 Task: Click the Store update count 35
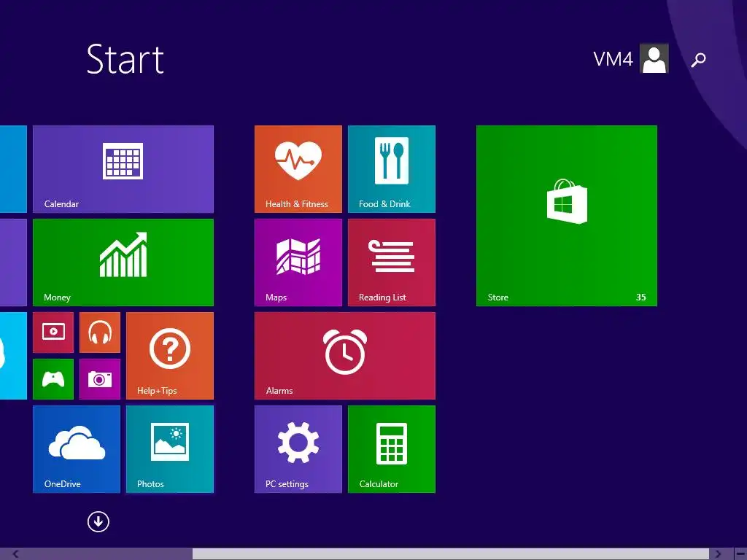[x=640, y=297]
